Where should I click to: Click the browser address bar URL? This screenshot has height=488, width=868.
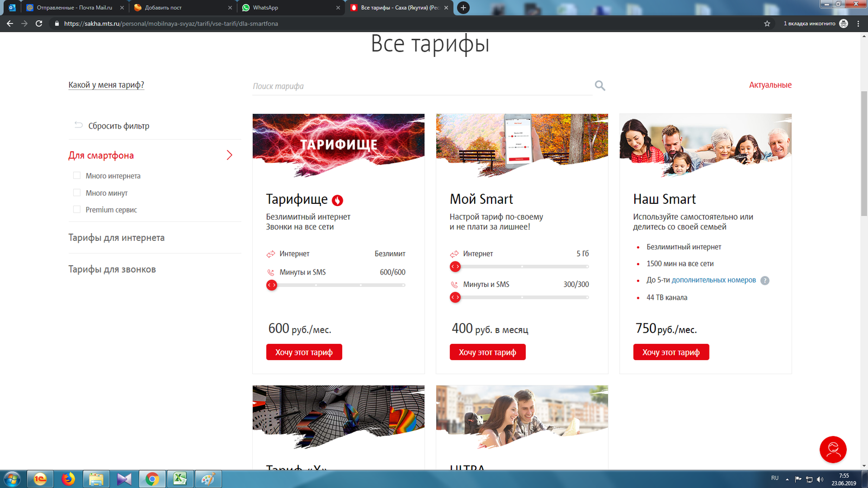171,23
